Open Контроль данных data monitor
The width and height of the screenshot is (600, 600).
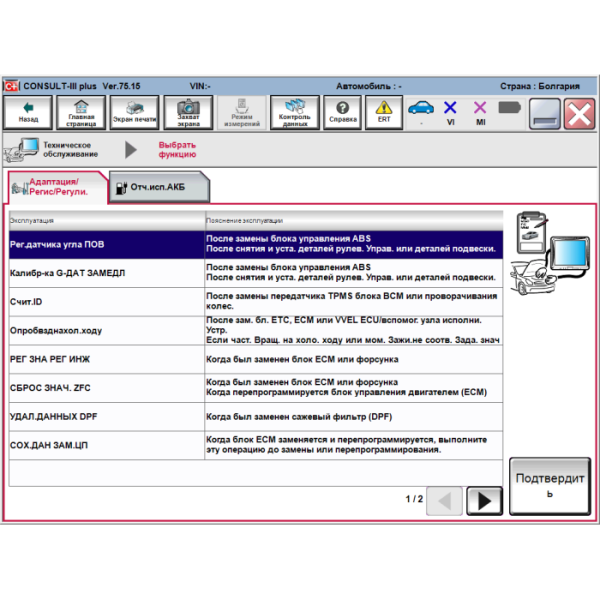coord(294,112)
